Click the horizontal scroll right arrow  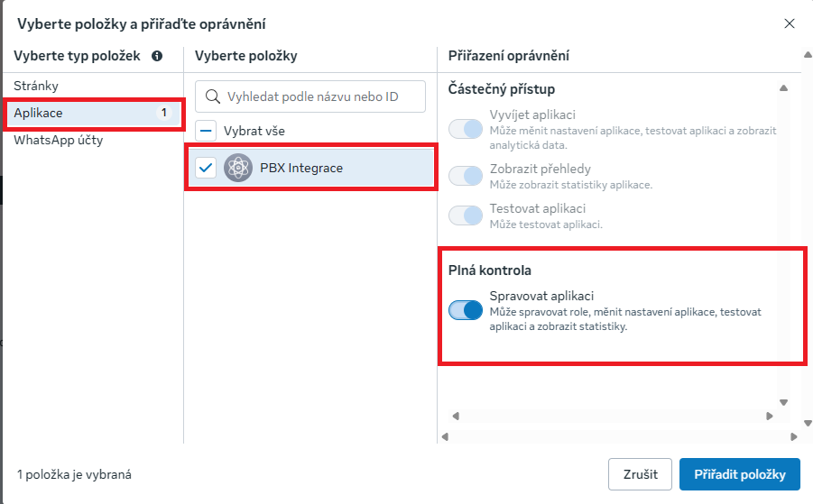point(770,416)
